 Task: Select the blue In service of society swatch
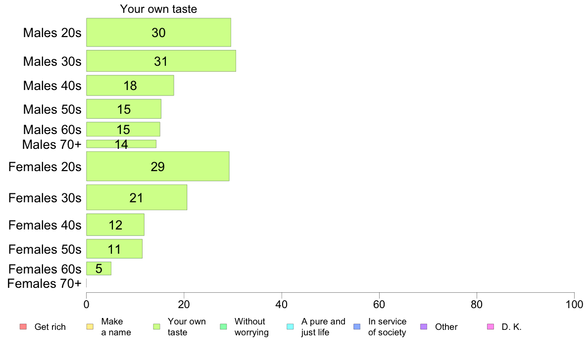(357, 326)
